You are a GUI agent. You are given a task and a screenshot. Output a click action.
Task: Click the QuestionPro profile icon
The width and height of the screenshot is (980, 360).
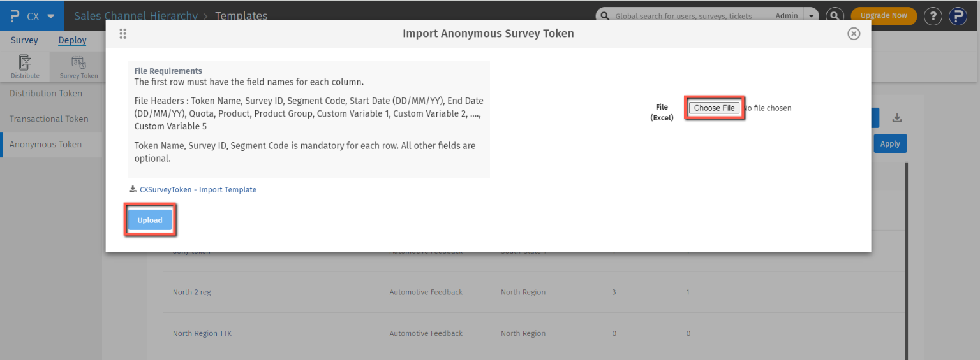pyautogui.click(x=958, y=16)
